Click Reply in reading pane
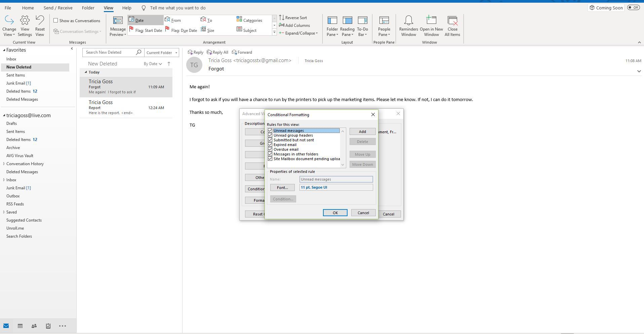644x334 pixels. click(x=195, y=52)
